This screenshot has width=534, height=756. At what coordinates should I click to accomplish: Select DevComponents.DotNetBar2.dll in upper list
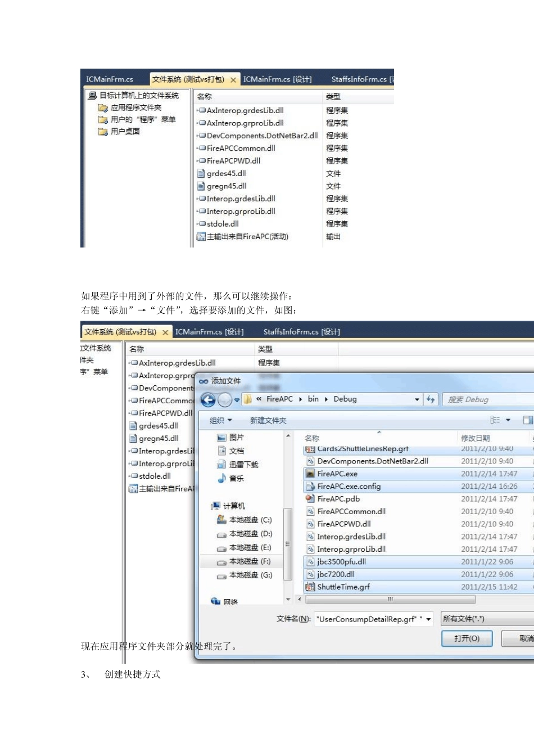[x=257, y=136]
